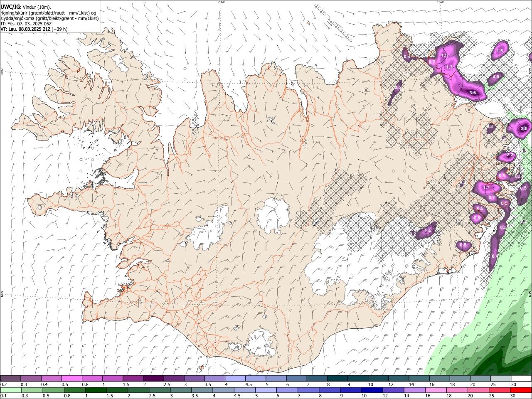
Task: Select the 'IT: Fös. 07. 03. 2025 06Z' line
Action: 26,24
